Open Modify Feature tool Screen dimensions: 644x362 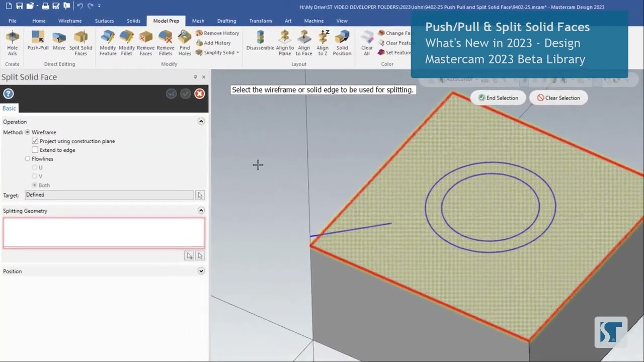coord(108,43)
